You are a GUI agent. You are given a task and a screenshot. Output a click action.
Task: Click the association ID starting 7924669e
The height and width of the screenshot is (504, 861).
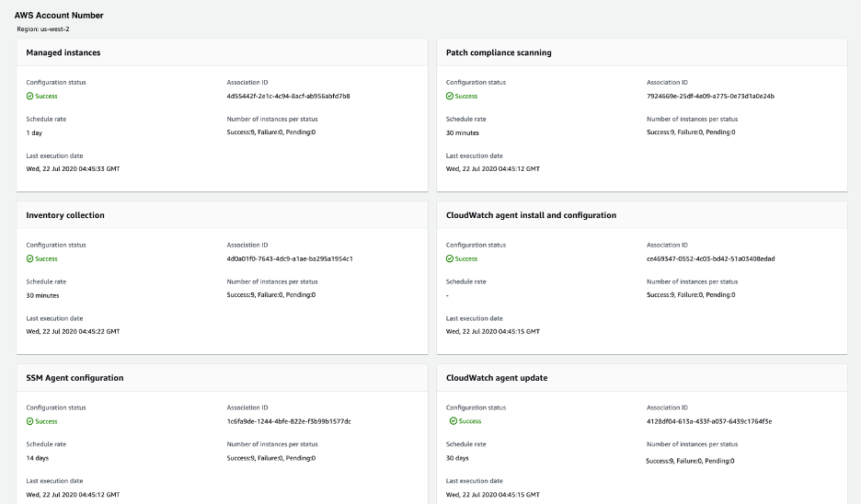pos(710,96)
